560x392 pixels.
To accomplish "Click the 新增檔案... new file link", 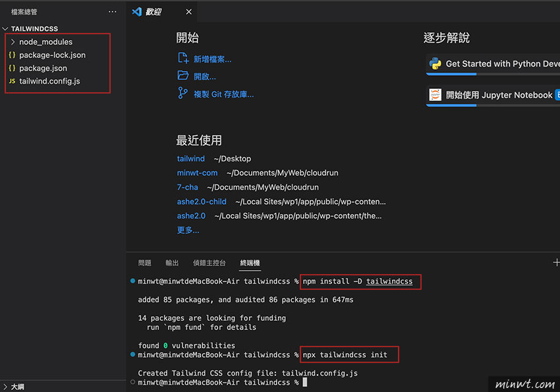I will [x=213, y=59].
